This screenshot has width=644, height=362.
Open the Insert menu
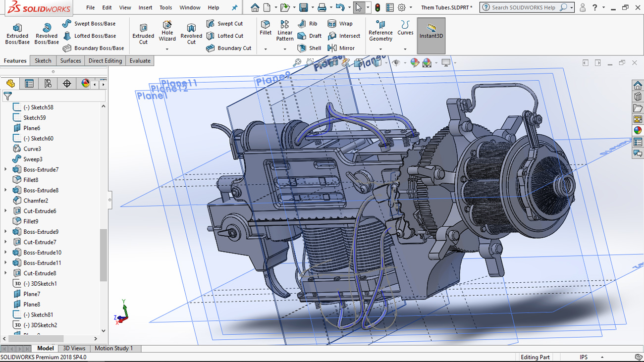tap(145, 7)
